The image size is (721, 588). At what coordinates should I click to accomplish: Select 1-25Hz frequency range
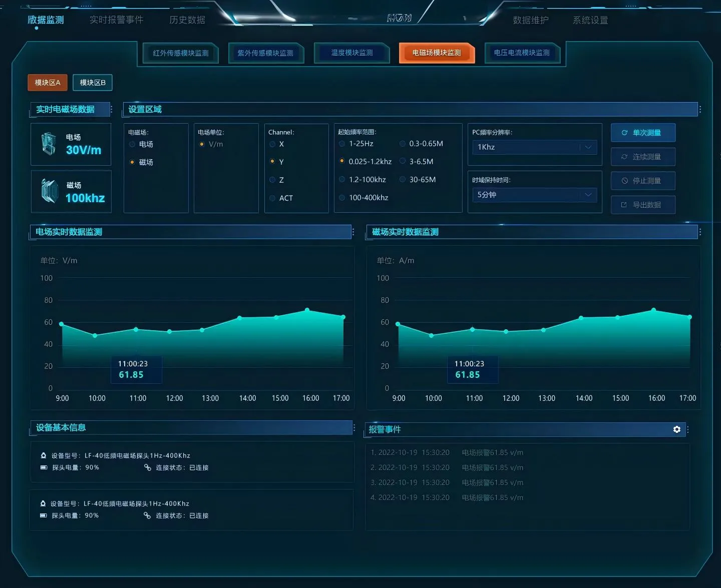342,144
